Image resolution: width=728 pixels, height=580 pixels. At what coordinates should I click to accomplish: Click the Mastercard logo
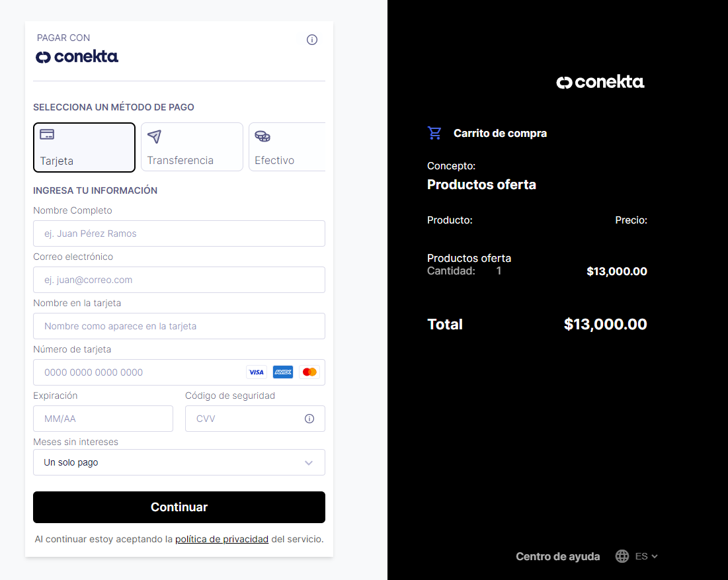point(309,372)
